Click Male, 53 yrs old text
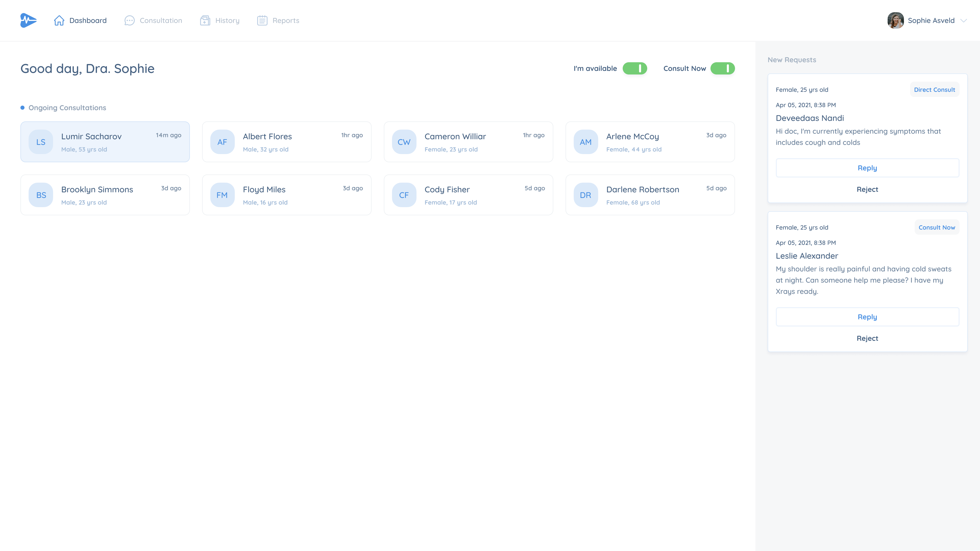Screen dimensions: 980x551 (x=84, y=149)
